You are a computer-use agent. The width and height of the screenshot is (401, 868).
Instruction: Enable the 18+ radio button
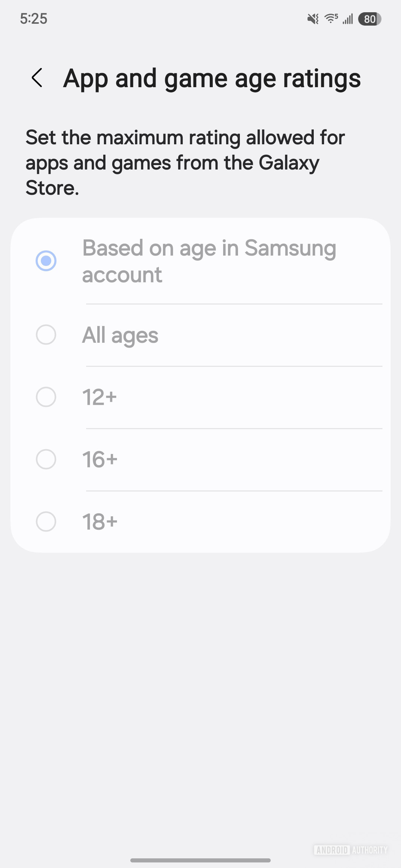[46, 522]
